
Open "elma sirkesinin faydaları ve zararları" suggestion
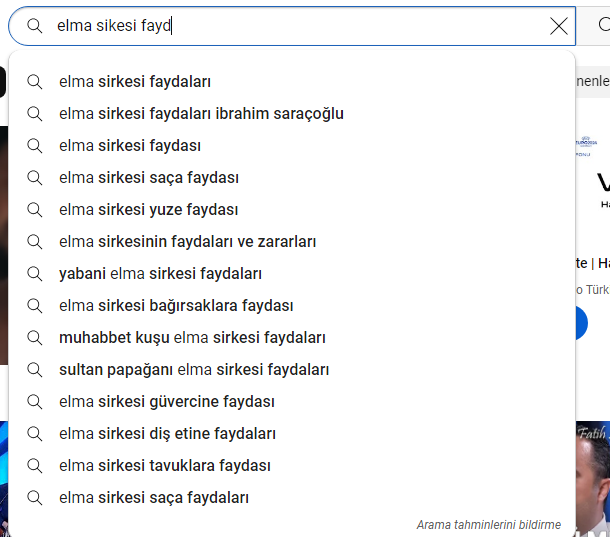292,242
